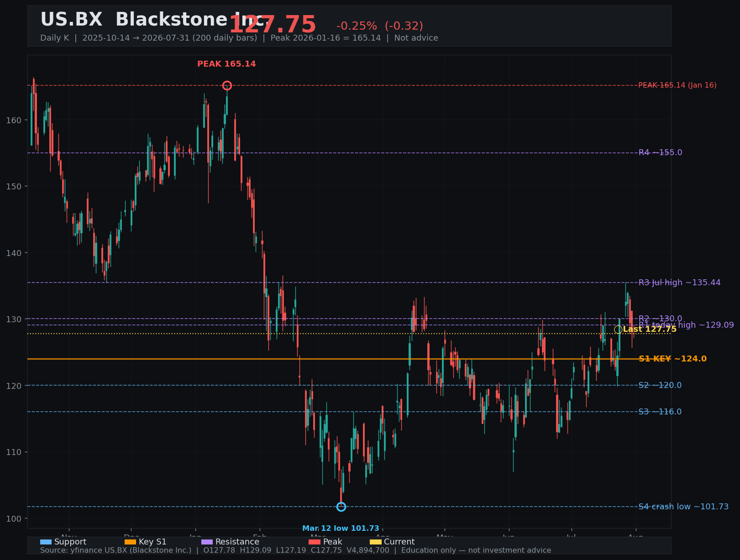Click the red peak circle marker at 165.14
The image size is (740, 560).
pyautogui.click(x=227, y=85)
